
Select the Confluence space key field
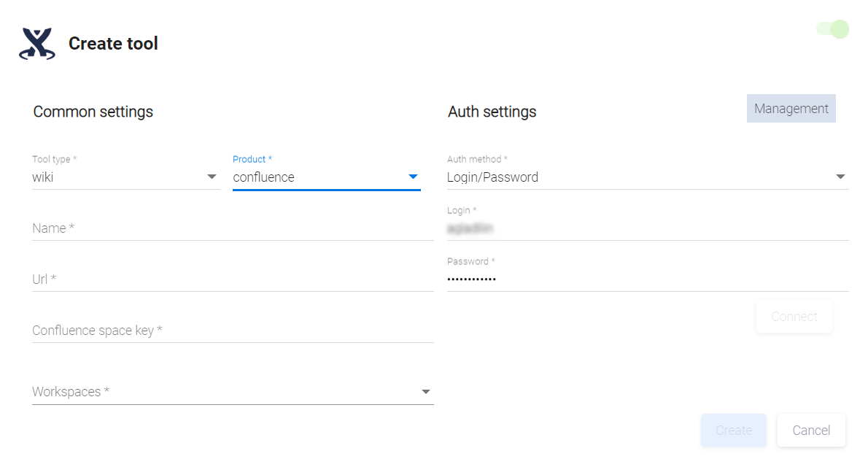pos(232,331)
